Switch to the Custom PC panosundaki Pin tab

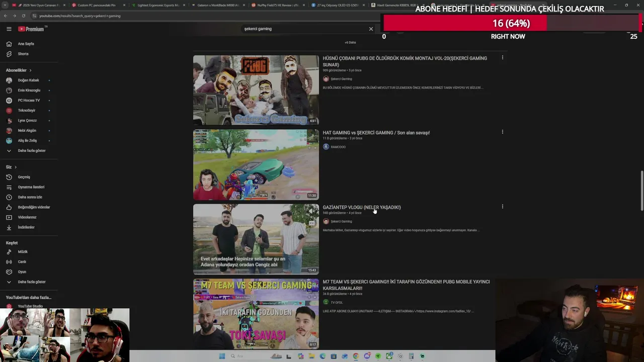tap(97, 5)
